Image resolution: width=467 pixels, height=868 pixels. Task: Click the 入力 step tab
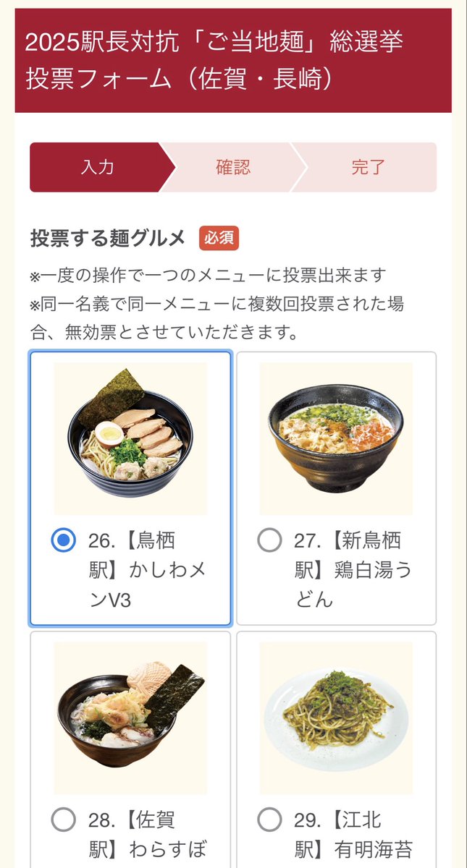(x=97, y=168)
